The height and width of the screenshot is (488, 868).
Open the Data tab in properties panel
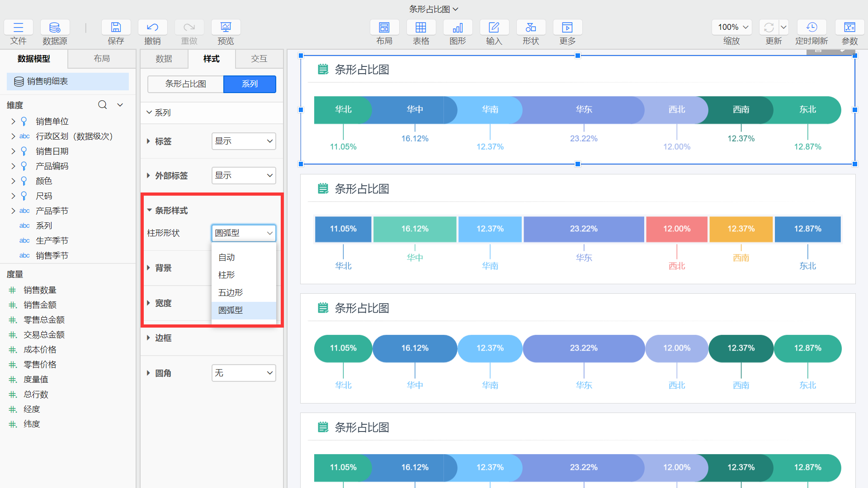164,59
